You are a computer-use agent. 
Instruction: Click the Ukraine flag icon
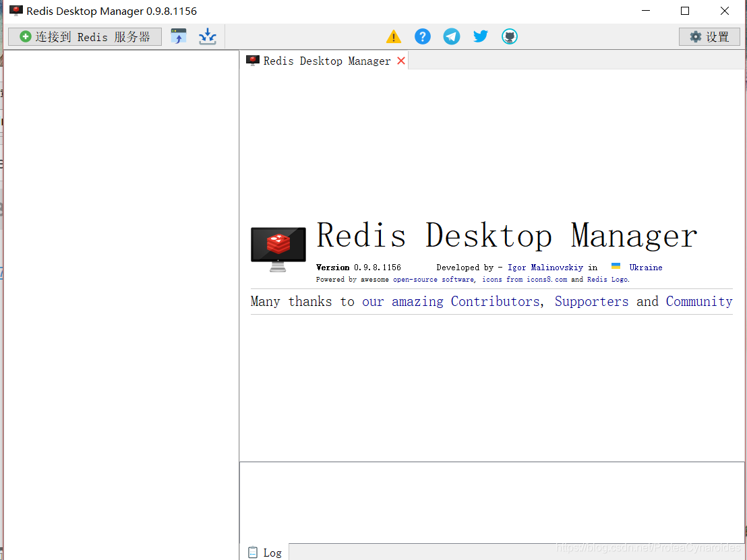pos(616,266)
